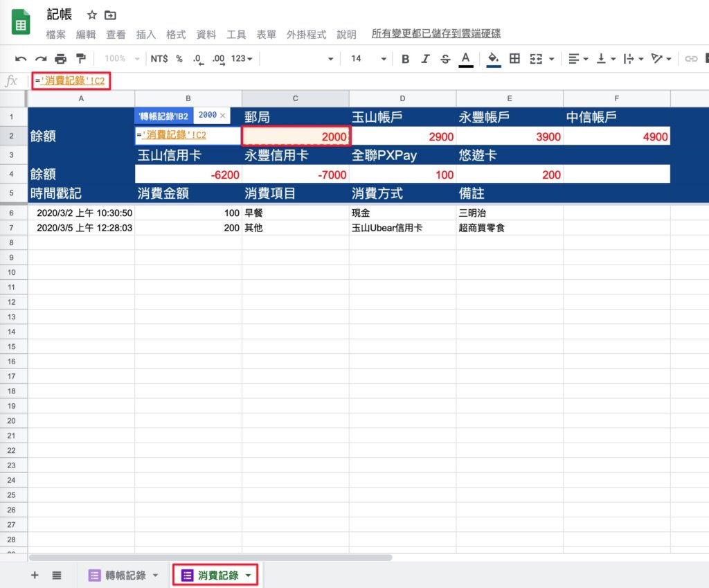Toggle strikethrough formatting
This screenshot has width=709, height=588.
[x=445, y=59]
